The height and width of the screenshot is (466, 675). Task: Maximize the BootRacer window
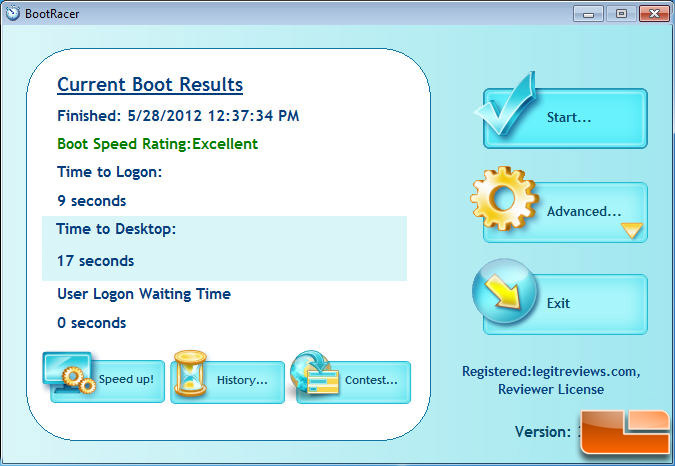621,14
